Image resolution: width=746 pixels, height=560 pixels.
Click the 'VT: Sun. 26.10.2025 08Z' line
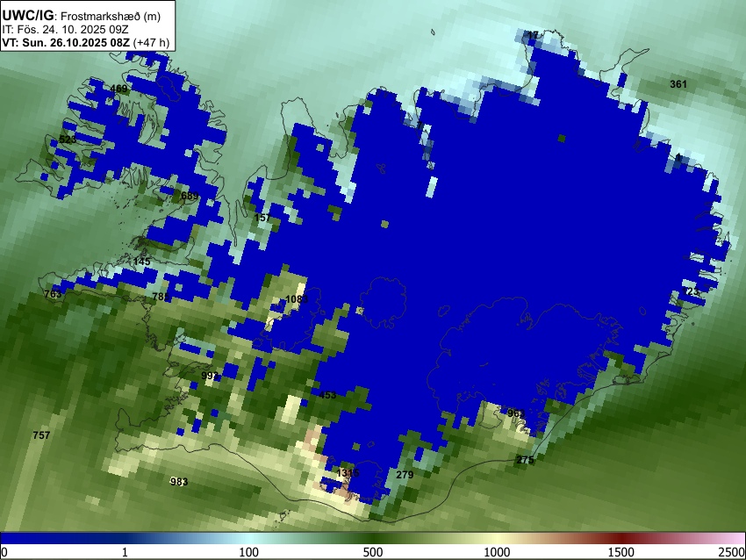(86, 42)
